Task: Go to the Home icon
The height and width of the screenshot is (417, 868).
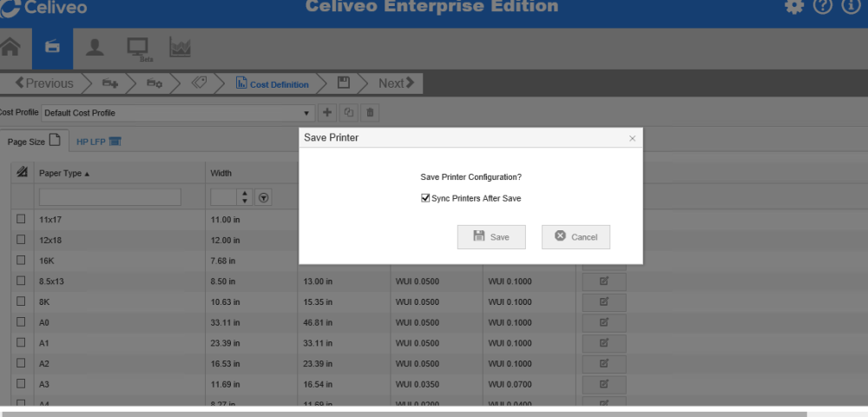Action: [10, 48]
